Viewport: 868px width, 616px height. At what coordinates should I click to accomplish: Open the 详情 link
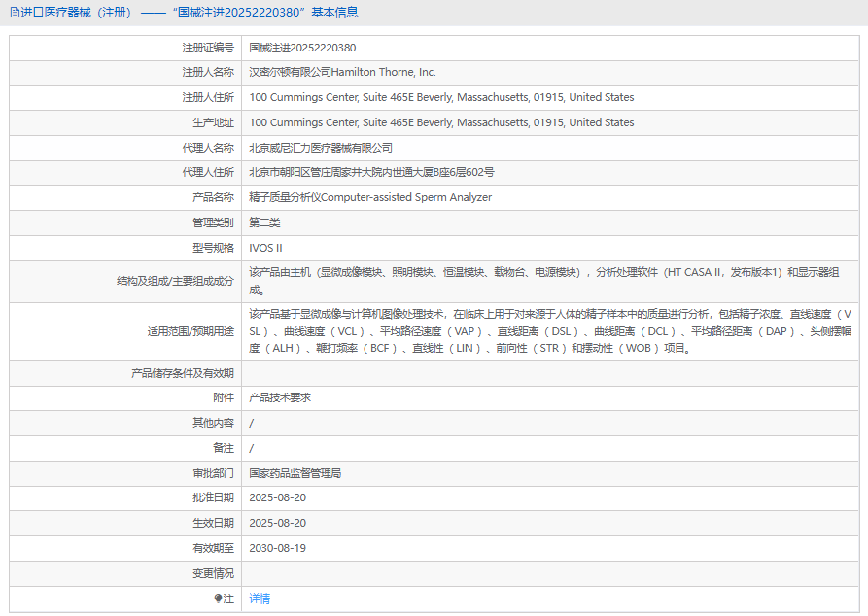coord(260,599)
